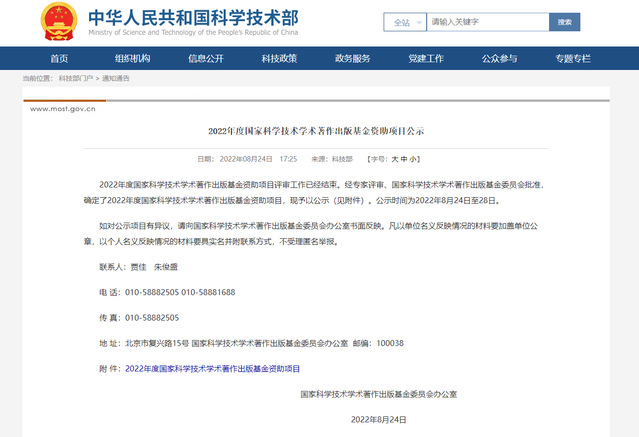Image resolution: width=639 pixels, height=437 pixels.
Task: Open the 全站 search scope dropdown
Action: click(403, 21)
